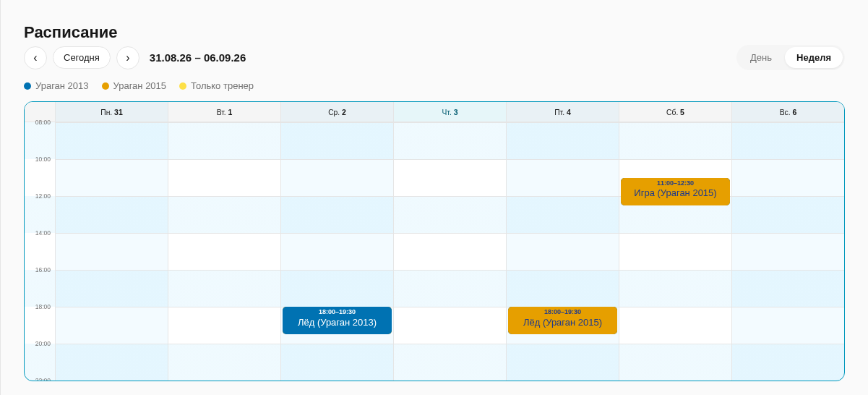Go to previous week with left arrow
This screenshot has width=868, height=395.
click(35, 58)
